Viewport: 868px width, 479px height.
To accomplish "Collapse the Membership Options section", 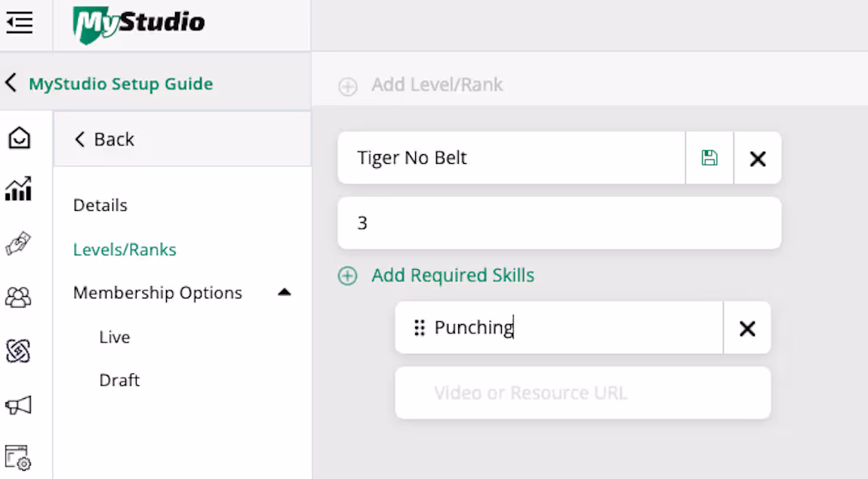I will 285,292.
